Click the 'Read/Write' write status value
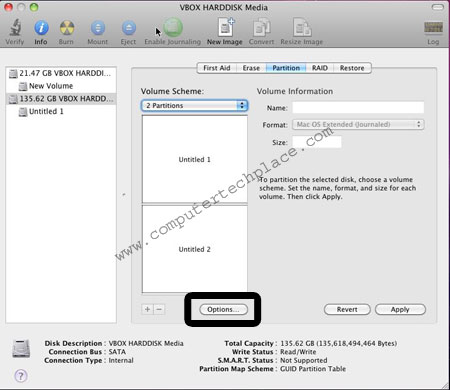The height and width of the screenshot is (390, 450). [x=298, y=352]
